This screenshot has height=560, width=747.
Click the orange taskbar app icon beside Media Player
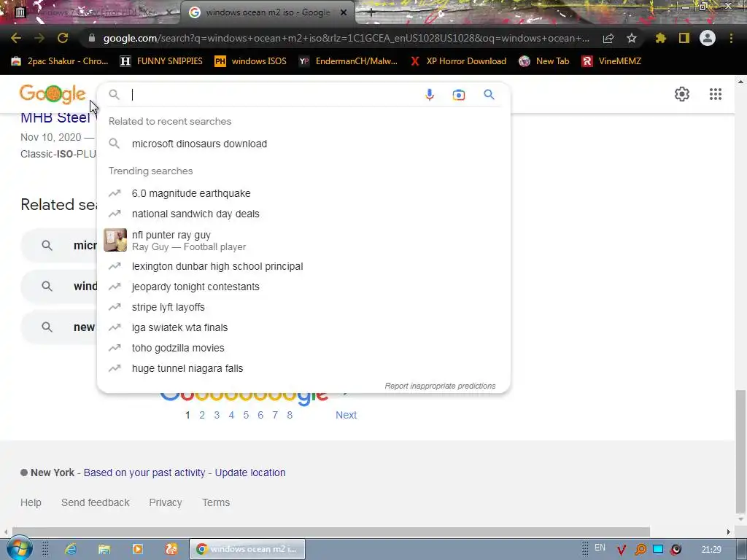click(171, 549)
